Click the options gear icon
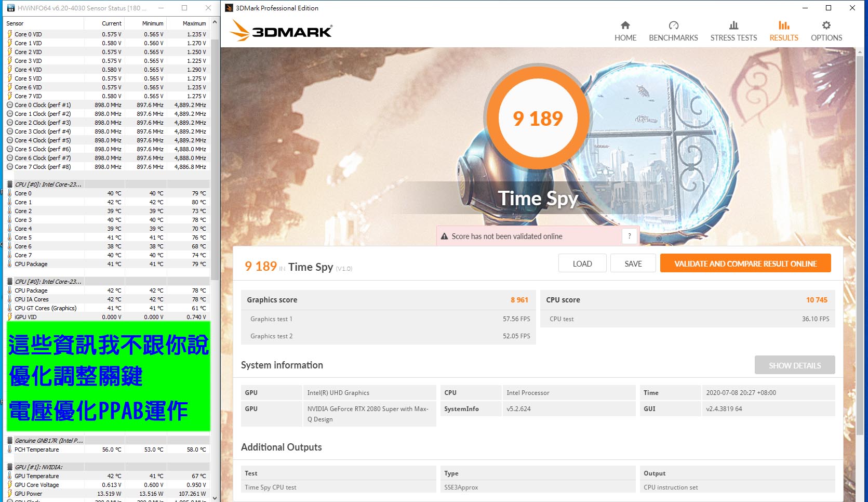Screen dimensions: 868x502 pyautogui.click(x=826, y=25)
